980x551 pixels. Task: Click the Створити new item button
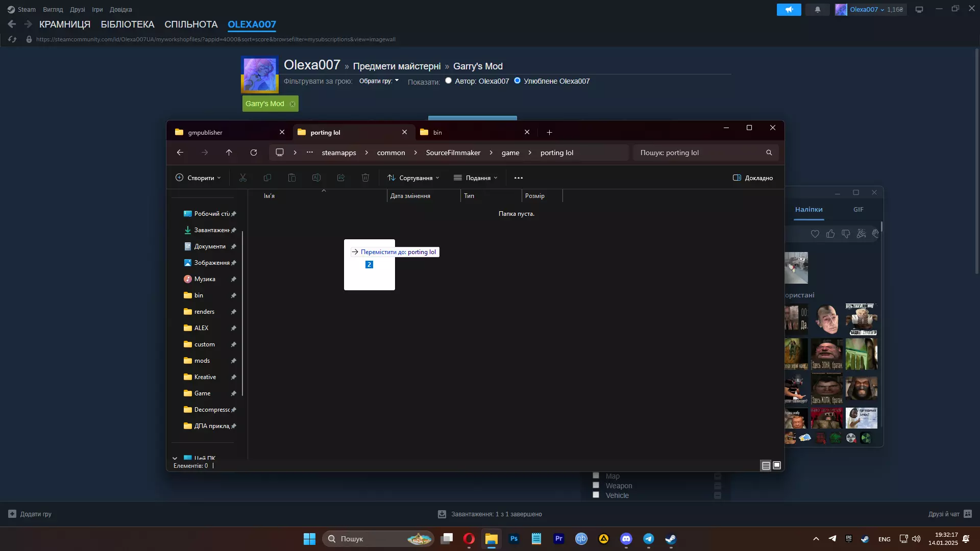pyautogui.click(x=198, y=178)
